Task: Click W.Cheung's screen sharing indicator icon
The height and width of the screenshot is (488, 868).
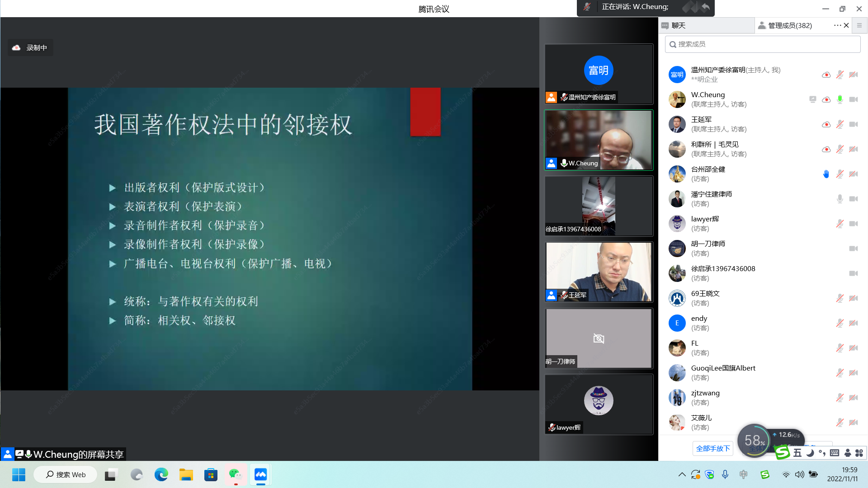Action: tap(812, 99)
